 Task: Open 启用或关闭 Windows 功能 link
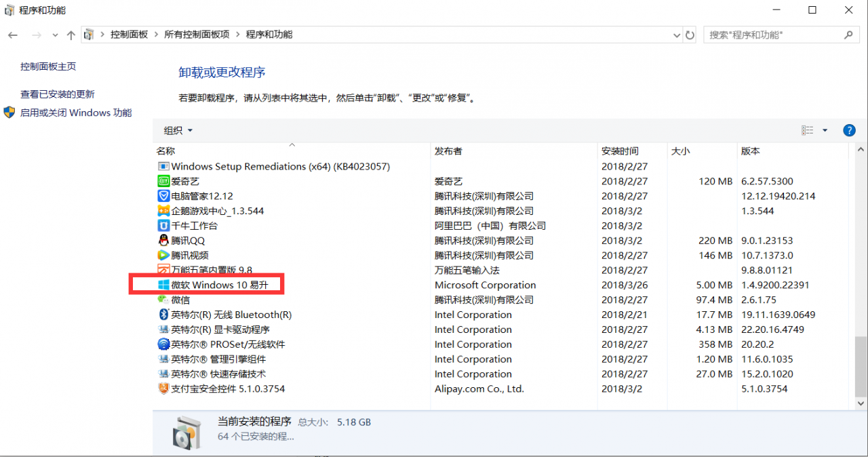tap(76, 113)
